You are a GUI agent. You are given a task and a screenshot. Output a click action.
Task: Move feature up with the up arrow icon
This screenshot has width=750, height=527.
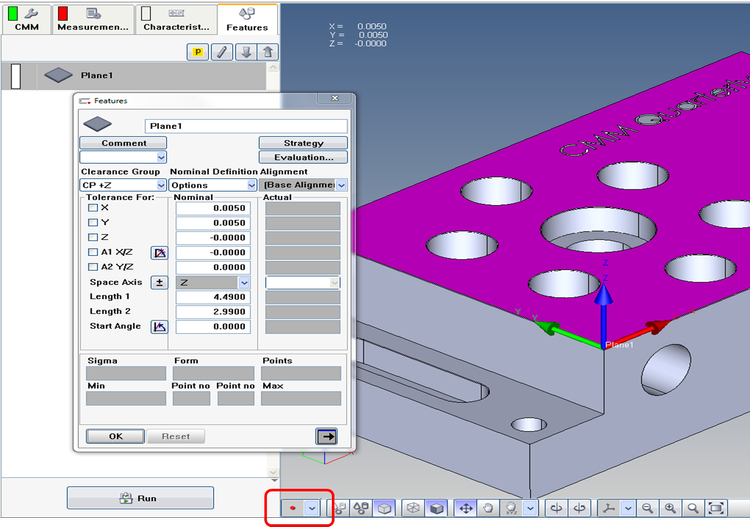pyautogui.click(x=268, y=52)
